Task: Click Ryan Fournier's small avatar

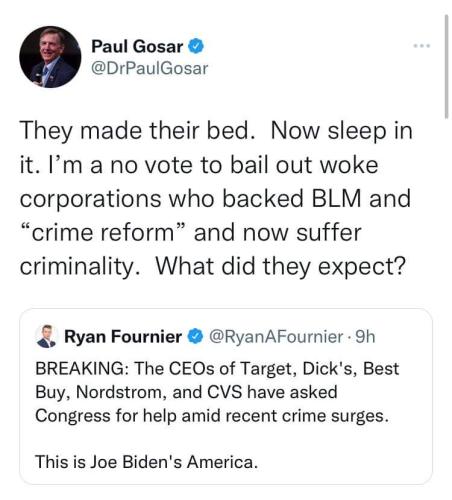Action: pos(46,336)
